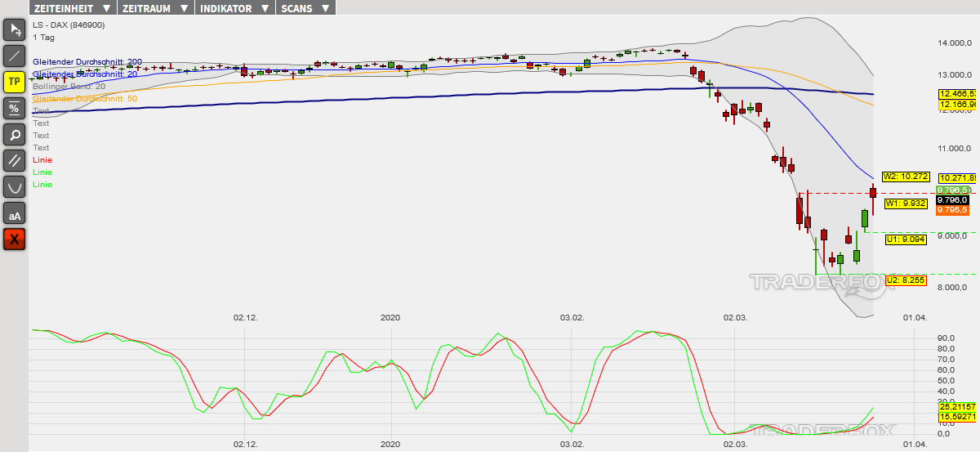Activate the magnifier zoom tool

click(14, 135)
